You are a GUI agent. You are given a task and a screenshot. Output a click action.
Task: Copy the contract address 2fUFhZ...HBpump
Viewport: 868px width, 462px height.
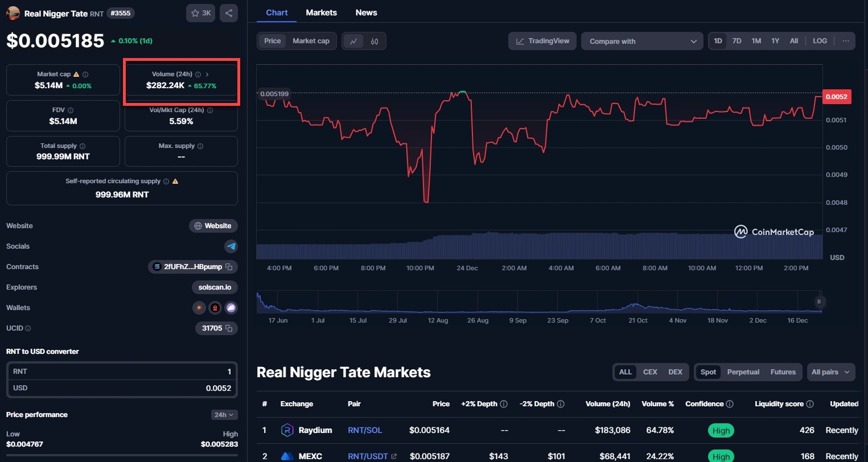pos(229,267)
